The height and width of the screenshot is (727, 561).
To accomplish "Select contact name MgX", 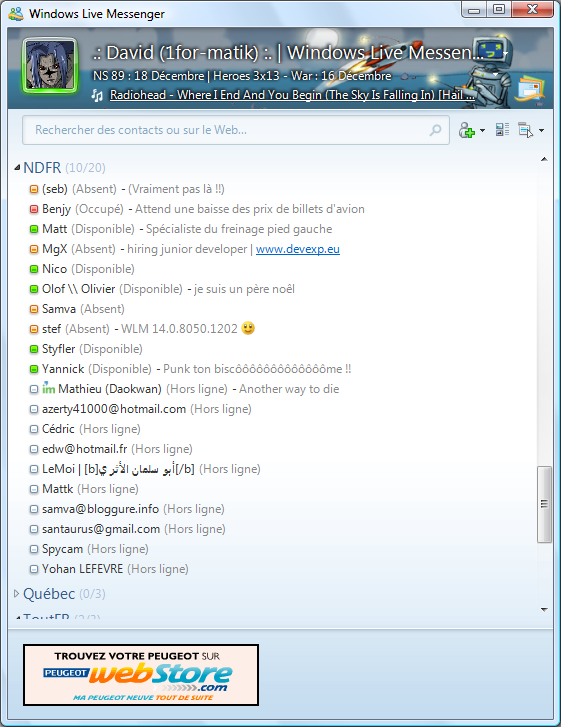I will pos(54,249).
